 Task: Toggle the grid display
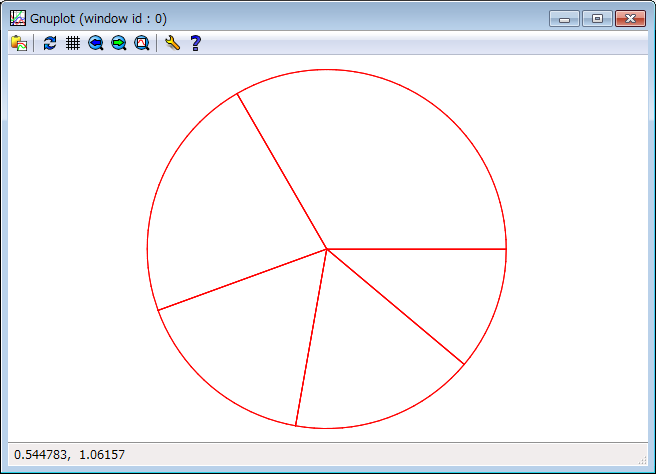click(x=73, y=43)
